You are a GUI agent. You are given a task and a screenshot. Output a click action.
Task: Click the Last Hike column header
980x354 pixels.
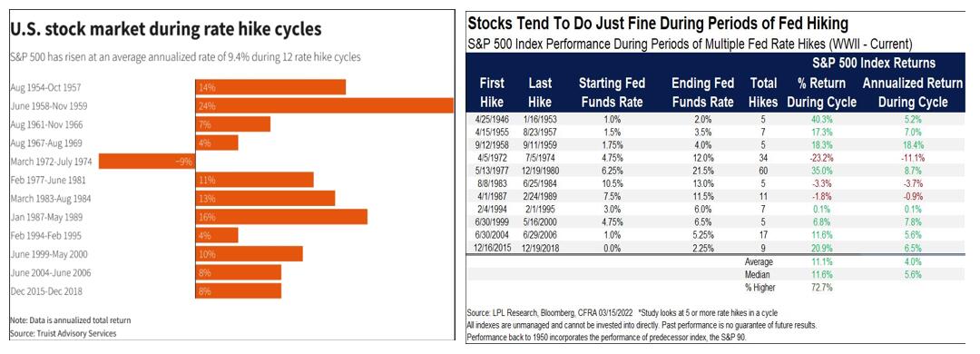(540, 92)
